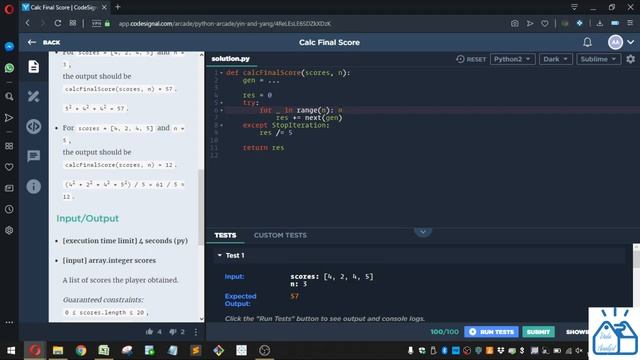Open the editor settings gear
The image size is (640, 360).
point(631,59)
